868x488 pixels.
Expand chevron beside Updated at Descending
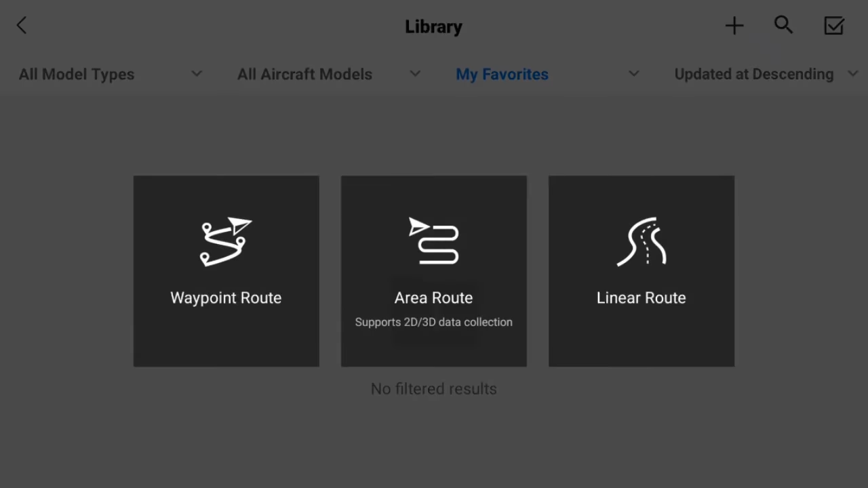852,74
